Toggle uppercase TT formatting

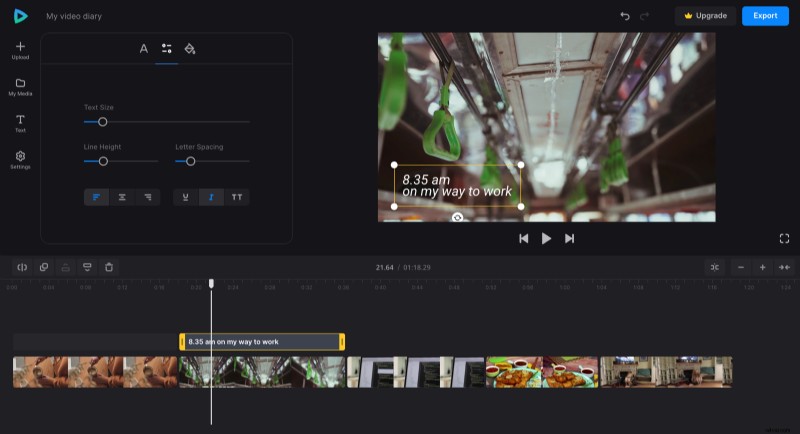click(x=237, y=197)
